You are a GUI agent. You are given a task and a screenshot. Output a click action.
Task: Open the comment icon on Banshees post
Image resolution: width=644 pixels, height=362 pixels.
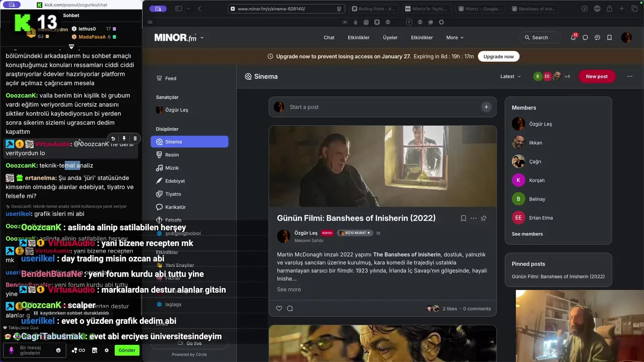pyautogui.click(x=290, y=309)
